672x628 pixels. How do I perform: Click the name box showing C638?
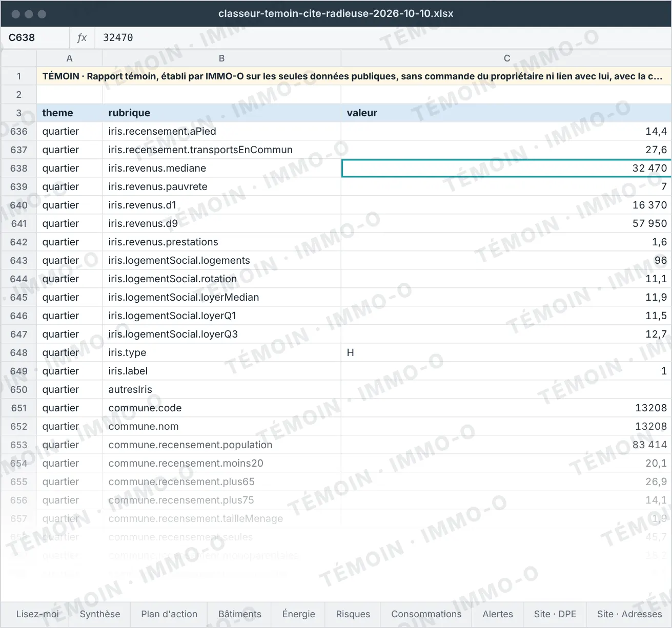35,37
